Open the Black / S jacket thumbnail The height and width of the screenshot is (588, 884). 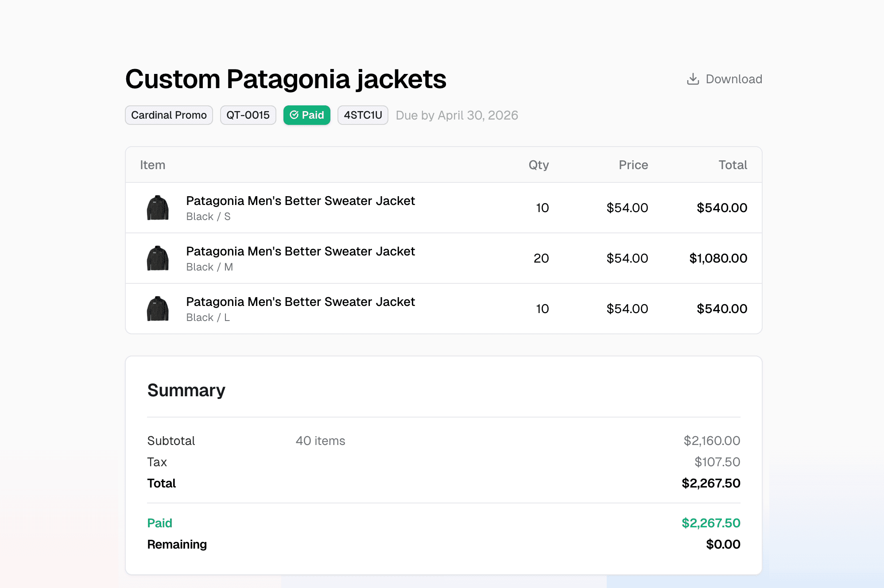click(158, 208)
